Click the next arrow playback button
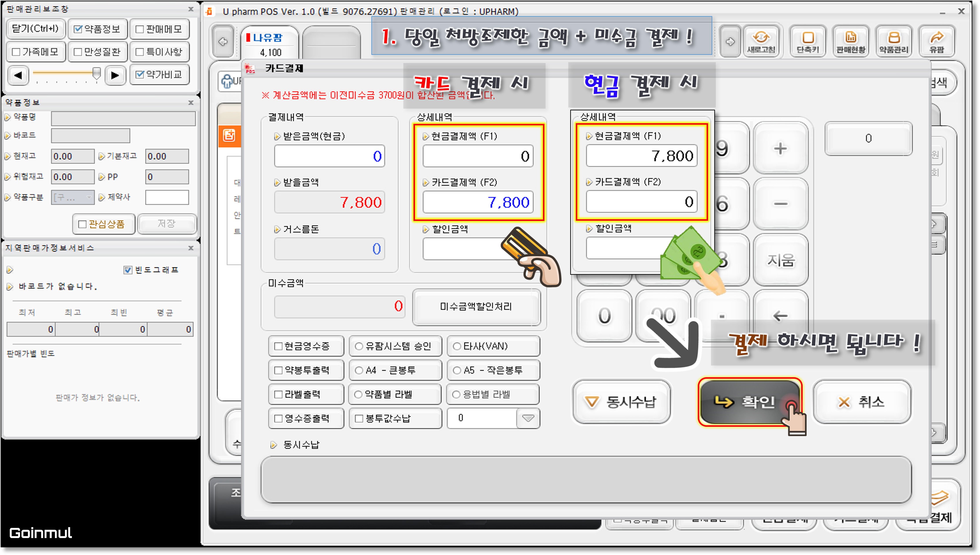This screenshot has width=980, height=555. (115, 75)
